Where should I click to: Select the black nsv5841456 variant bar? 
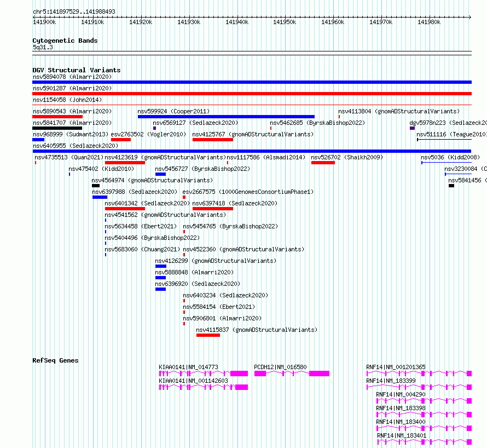click(451, 186)
